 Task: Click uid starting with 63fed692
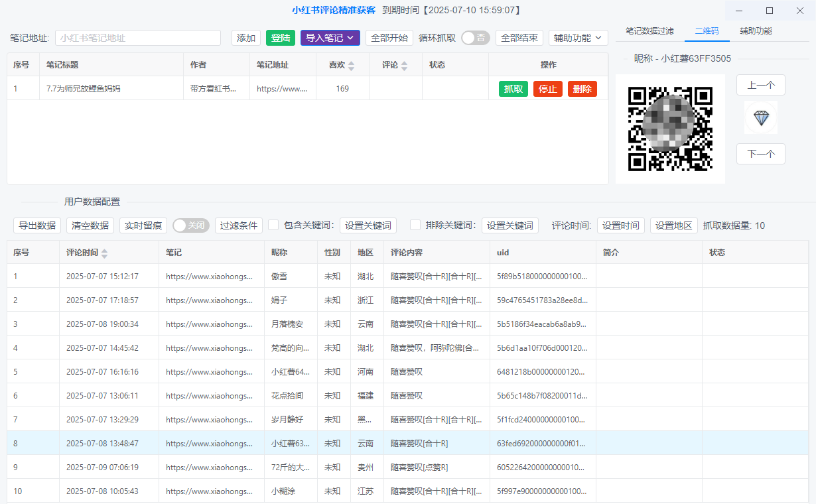541,444
